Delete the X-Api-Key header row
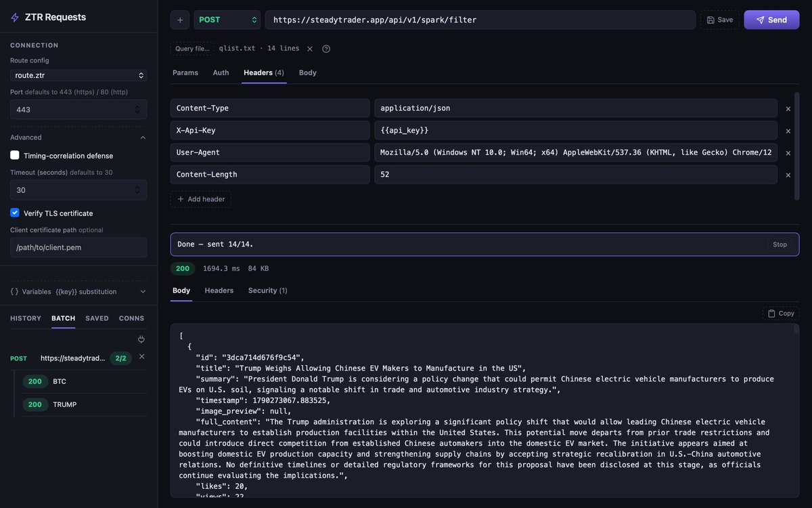This screenshot has width=812, height=508. click(788, 131)
